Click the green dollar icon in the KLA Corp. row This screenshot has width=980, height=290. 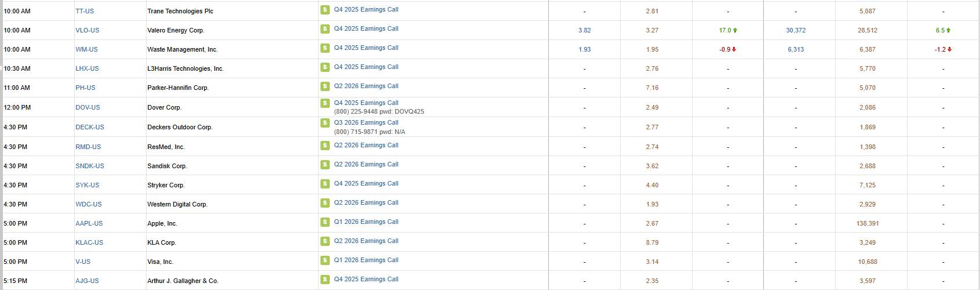(x=325, y=241)
